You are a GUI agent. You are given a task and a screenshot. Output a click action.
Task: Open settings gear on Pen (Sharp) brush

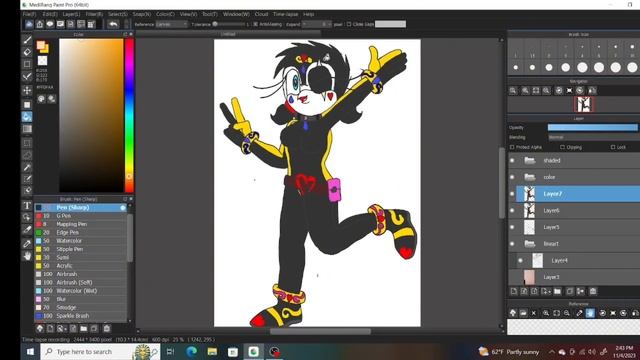point(123,208)
